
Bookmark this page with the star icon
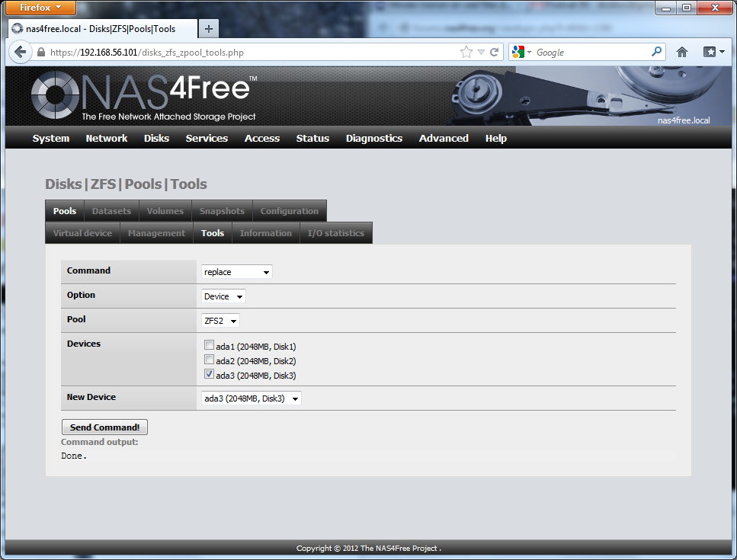466,52
